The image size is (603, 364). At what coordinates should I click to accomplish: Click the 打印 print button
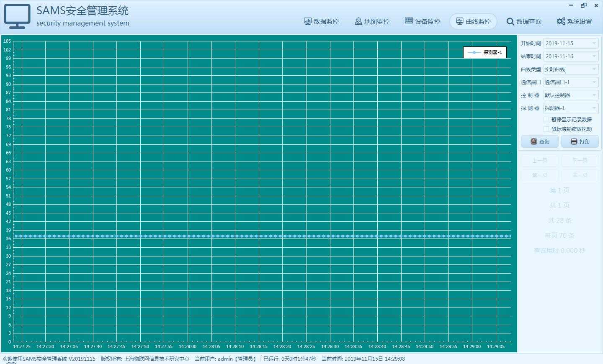coord(580,141)
